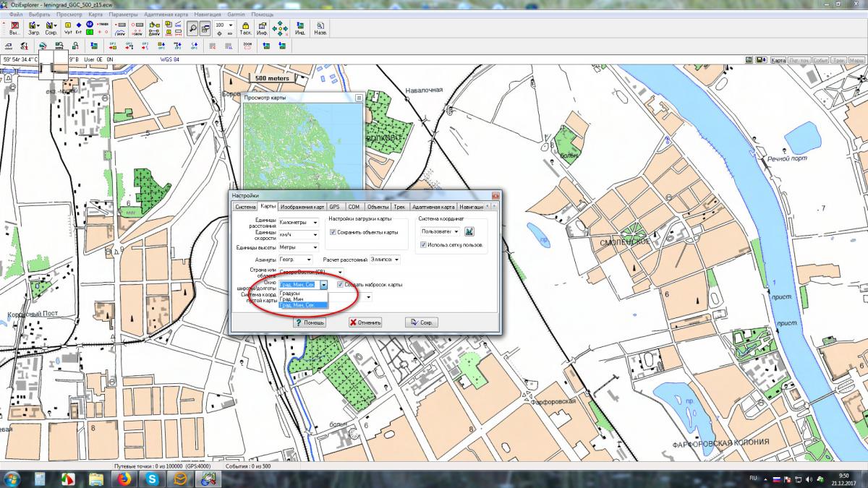Click the magnifier zoom tool icon
This screenshot has width=868, height=488.
tap(194, 28)
